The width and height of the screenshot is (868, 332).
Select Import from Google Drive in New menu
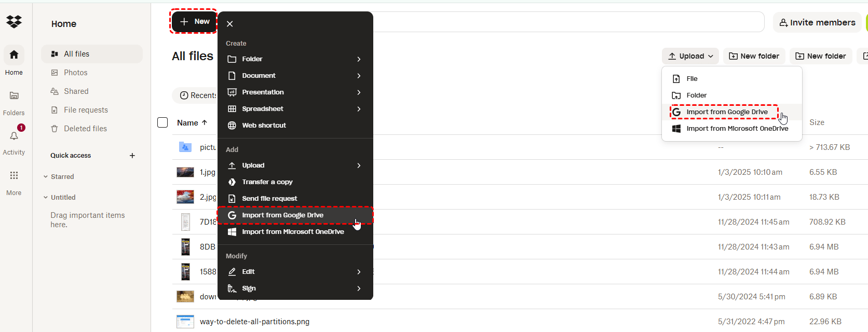pyautogui.click(x=295, y=215)
